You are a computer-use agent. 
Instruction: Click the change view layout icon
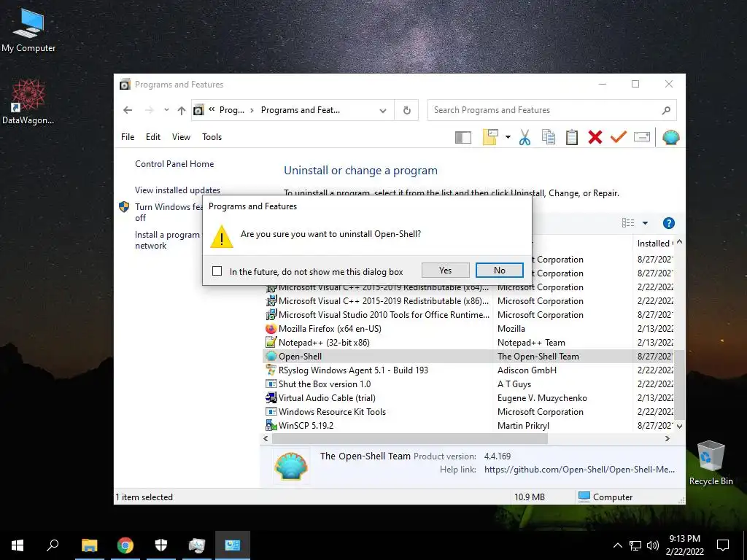point(628,223)
